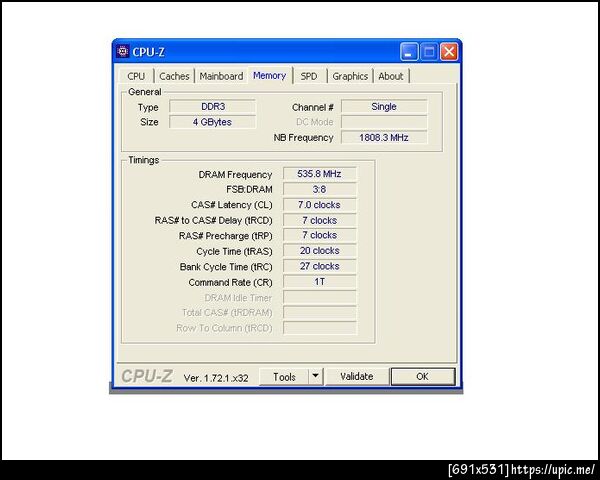Click the 535.8 MHz DRAM Frequency value

pyautogui.click(x=320, y=174)
